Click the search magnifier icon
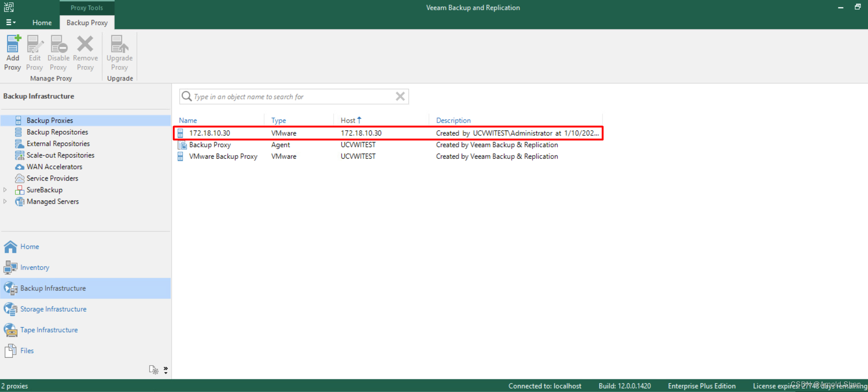The image size is (868, 392). click(186, 96)
